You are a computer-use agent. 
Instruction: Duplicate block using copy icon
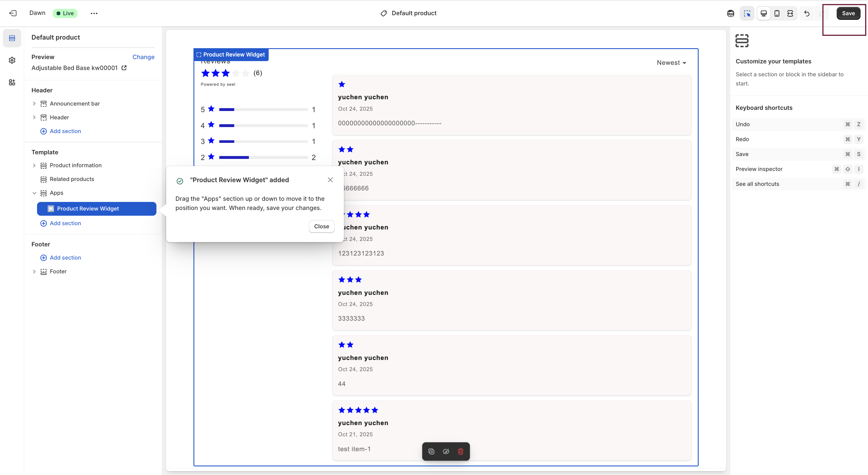431,451
